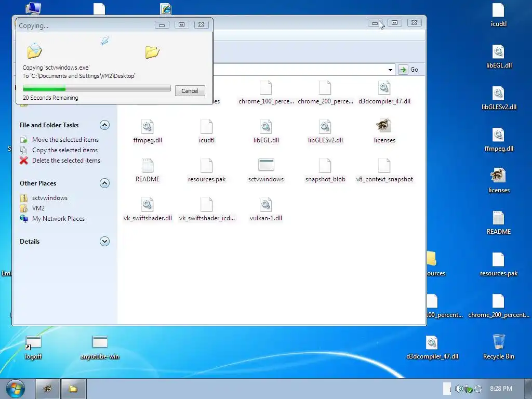This screenshot has width=532, height=399.
Task: Select the chrome_100_perce... file in the explorer window
Action: point(266,92)
